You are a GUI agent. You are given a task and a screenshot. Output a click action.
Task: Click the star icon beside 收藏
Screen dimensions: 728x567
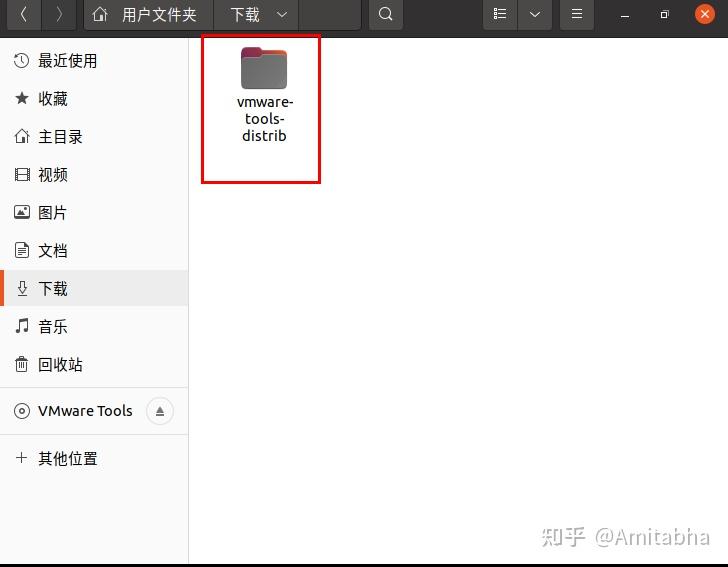pos(21,98)
